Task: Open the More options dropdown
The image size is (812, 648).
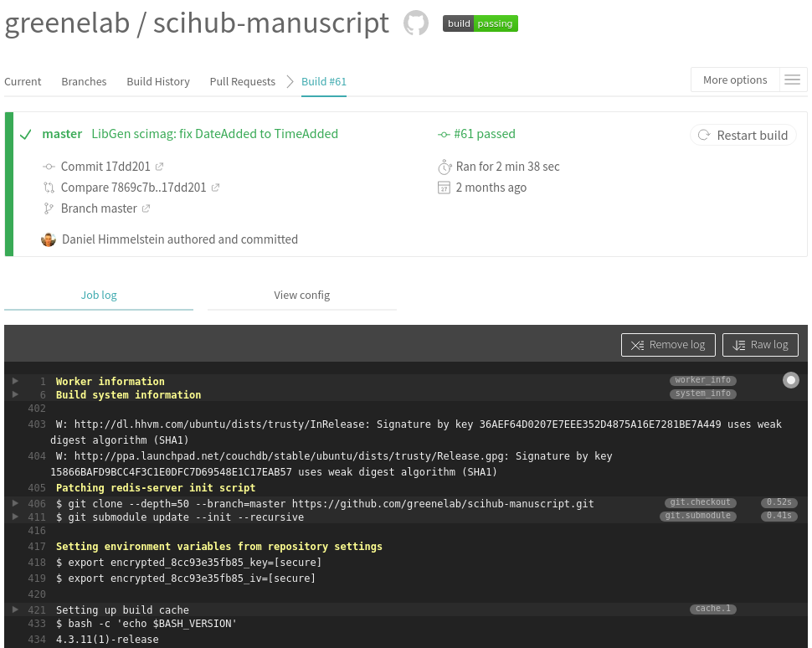Action: 735,80
